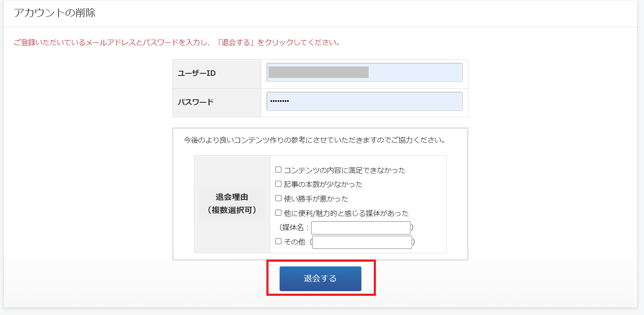644x315 pixels.
Task: Toggle the その他 checkbox
Action: 278,241
